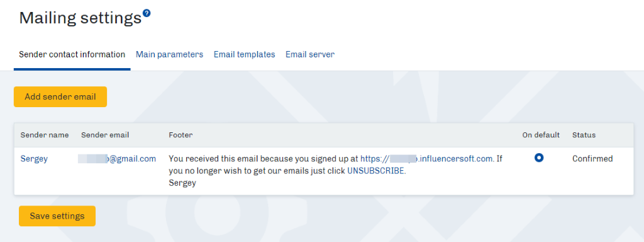Click the gmail.com sender email link
The height and width of the screenshot is (242, 644).
pos(117,159)
